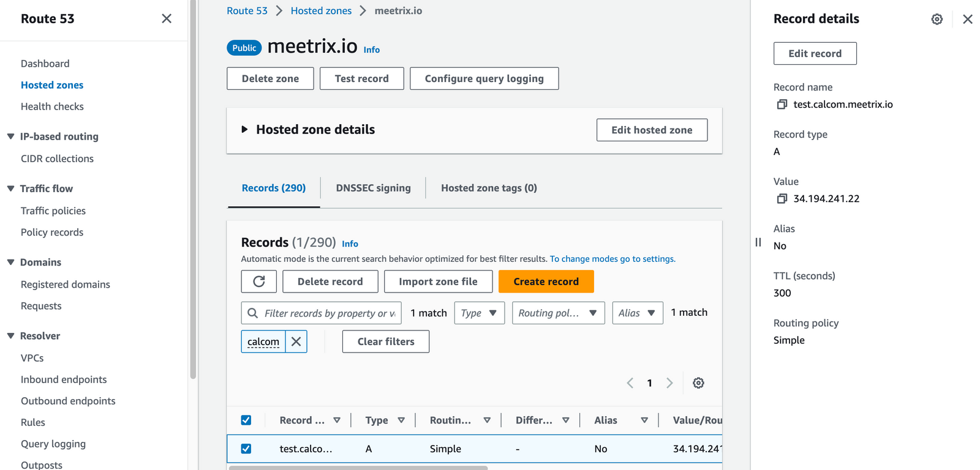
Task: Click the Delete record button
Action: [330, 282]
